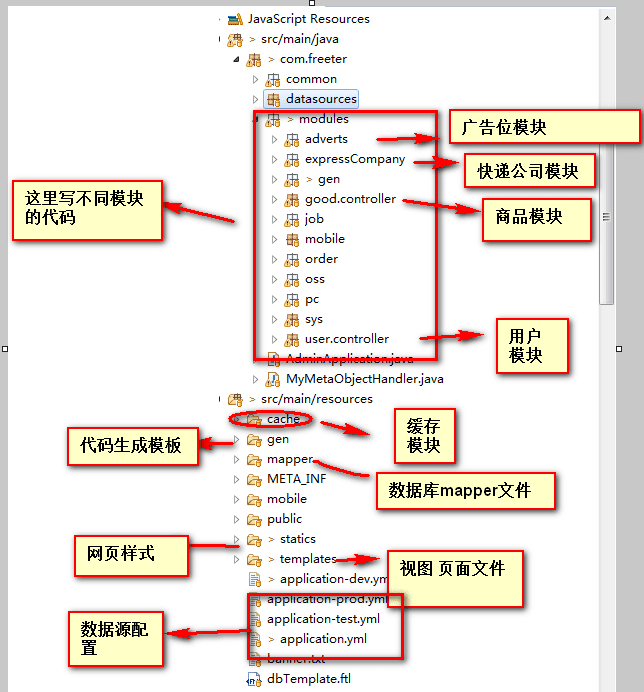Click the good.controller package icon
This screenshot has width=644, height=692.
pos(292,200)
